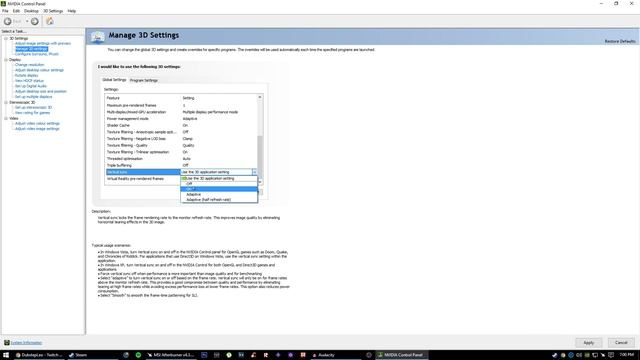Click the Forward navigation arrow
Image resolution: width=640 pixels, height=360 pixels.
tap(35, 21)
